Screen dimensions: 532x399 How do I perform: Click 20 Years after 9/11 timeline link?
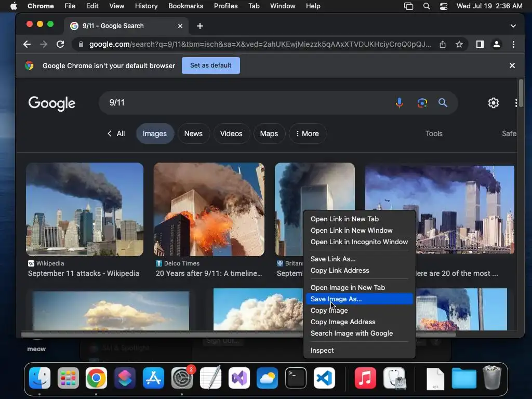(209, 273)
